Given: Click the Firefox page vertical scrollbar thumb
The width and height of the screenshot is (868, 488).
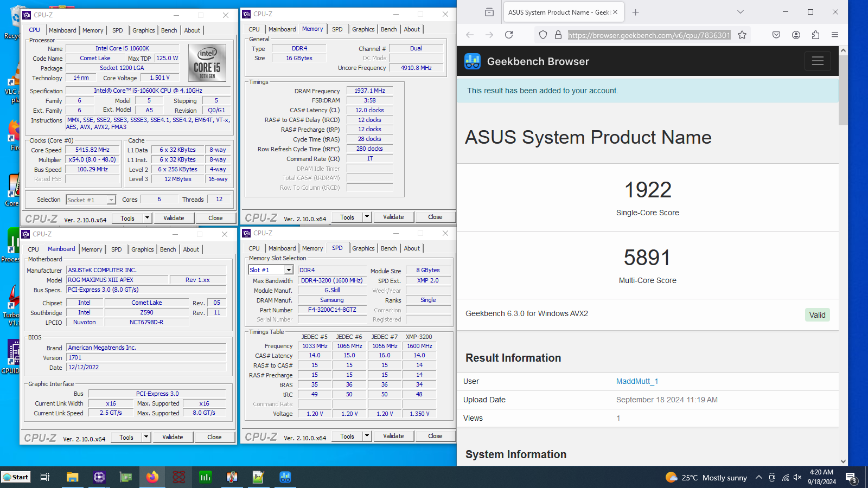Looking at the screenshot, I should [843, 89].
